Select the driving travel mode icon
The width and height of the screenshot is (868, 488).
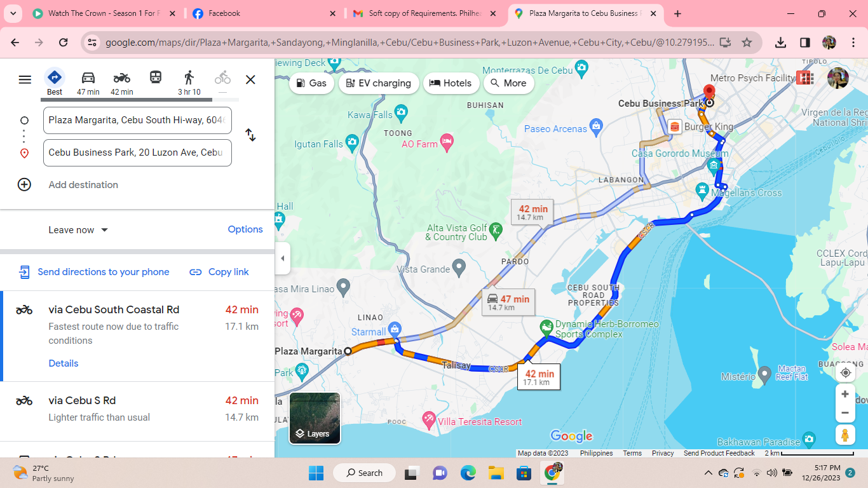(x=88, y=78)
